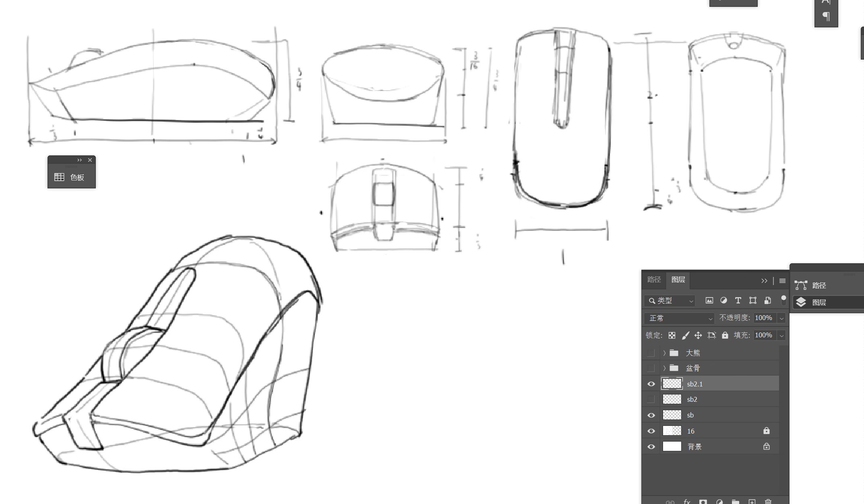Click the lock icon on layer 16
The image size is (864, 504).
(x=766, y=431)
